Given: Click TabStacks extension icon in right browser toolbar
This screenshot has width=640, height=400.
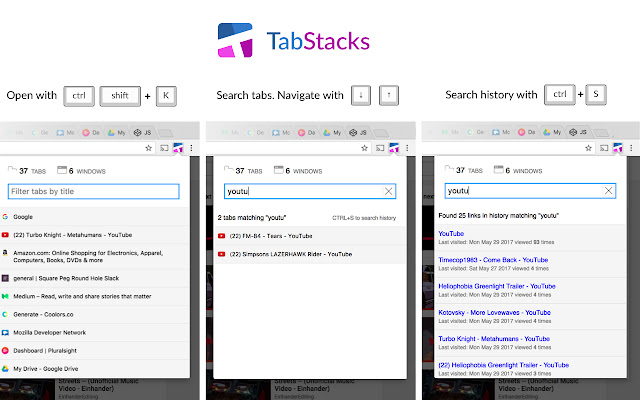Looking at the screenshot, I should pos(618,148).
